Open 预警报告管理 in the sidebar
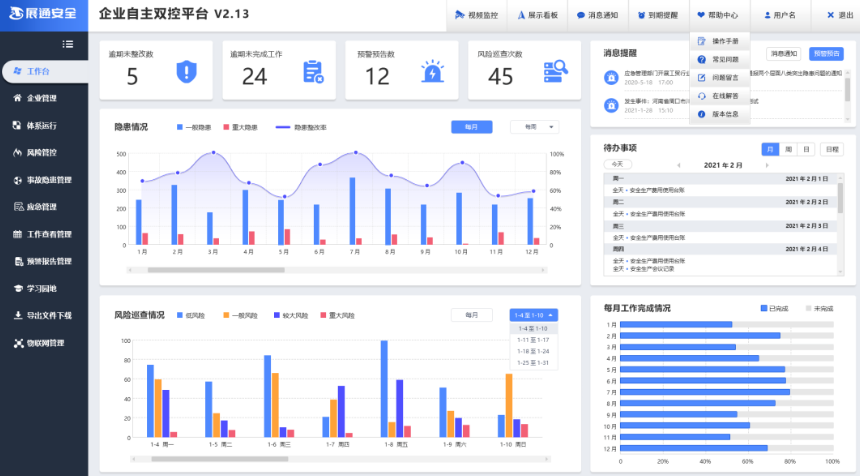 point(44,261)
